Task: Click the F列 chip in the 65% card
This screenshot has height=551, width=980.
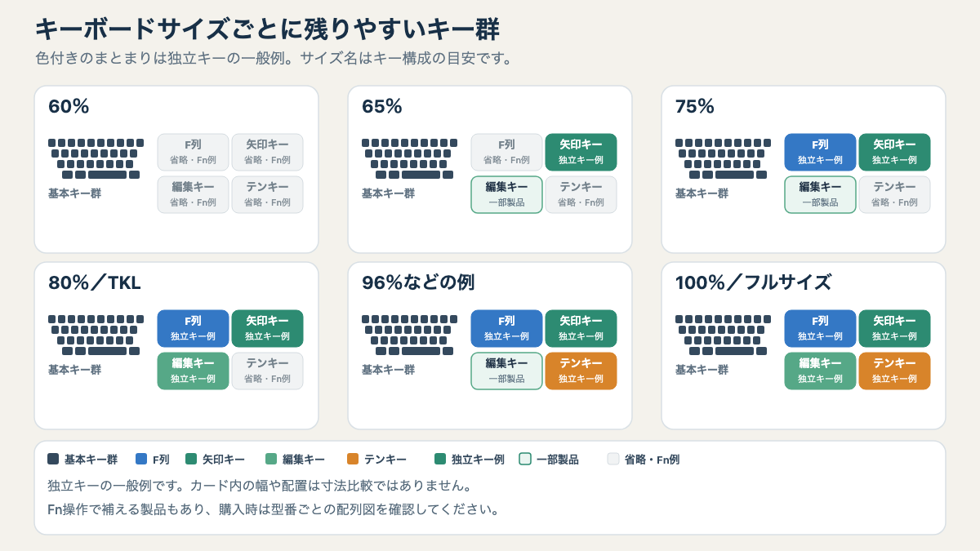Action: [506, 152]
